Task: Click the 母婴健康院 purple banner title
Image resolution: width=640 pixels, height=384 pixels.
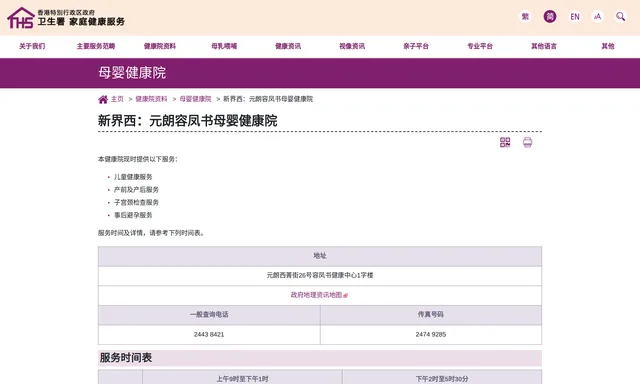Action: click(x=132, y=73)
